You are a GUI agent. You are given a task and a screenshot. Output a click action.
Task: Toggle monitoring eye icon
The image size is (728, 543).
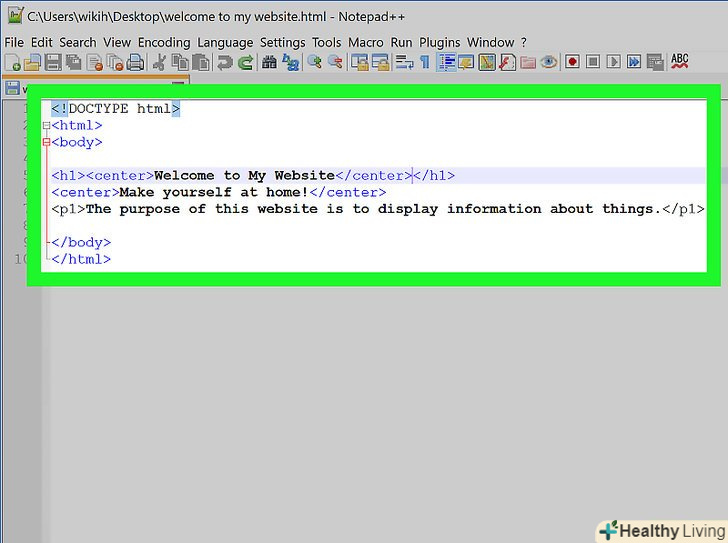[x=548, y=62]
